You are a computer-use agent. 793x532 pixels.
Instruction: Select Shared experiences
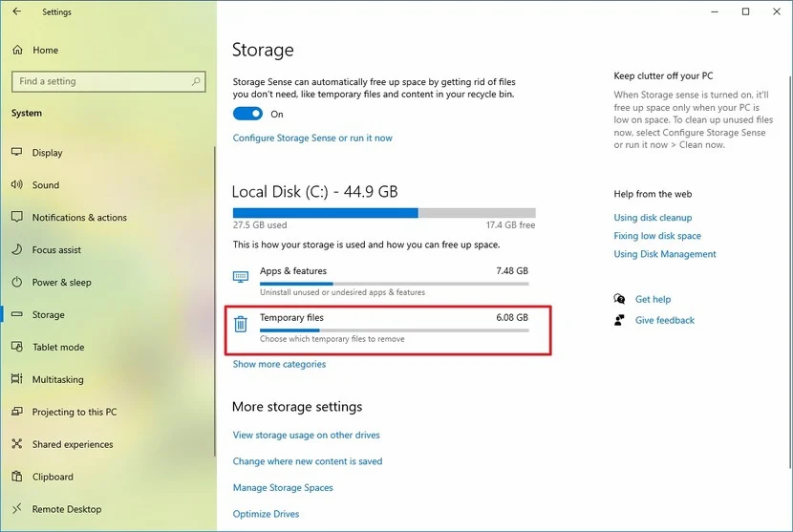pyautogui.click(x=73, y=444)
